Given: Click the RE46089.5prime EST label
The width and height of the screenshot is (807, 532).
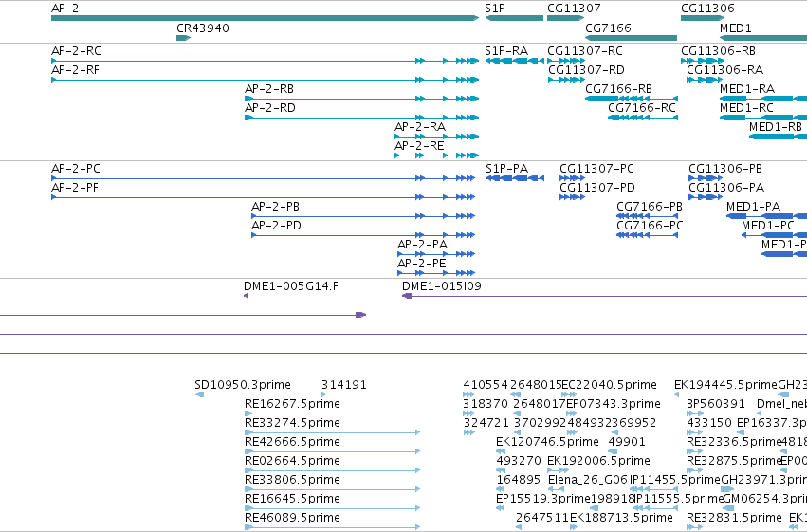Looking at the screenshot, I should pyautogui.click(x=292, y=518).
